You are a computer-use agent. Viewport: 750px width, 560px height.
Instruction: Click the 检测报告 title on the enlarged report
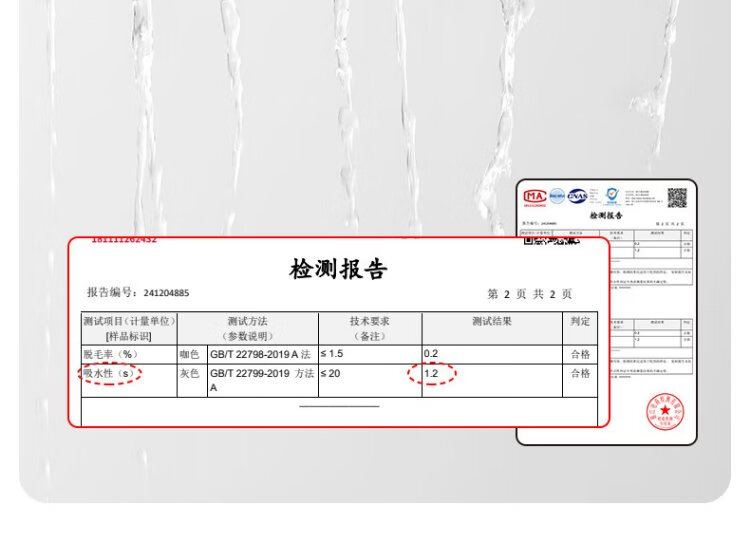pyautogui.click(x=338, y=269)
